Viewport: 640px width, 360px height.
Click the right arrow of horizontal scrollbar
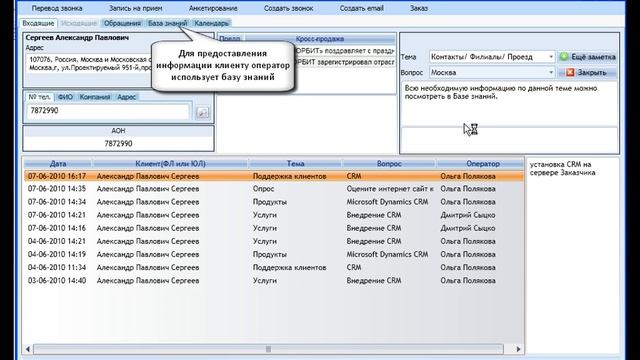(518, 349)
